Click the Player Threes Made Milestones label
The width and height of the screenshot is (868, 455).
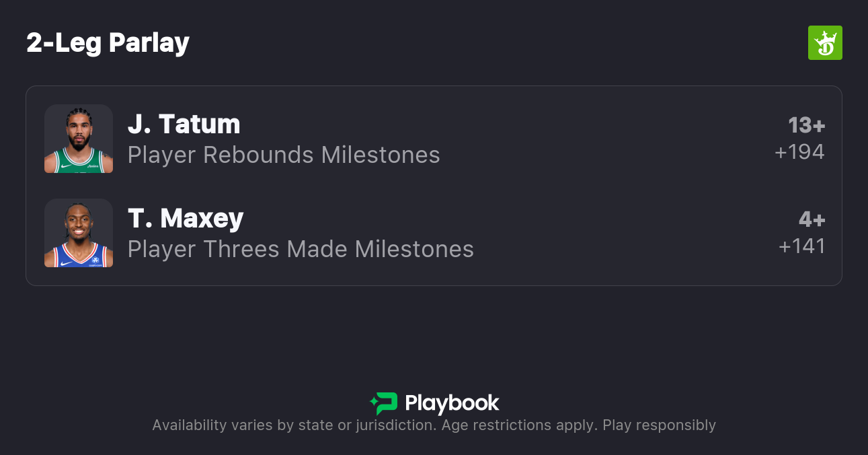tap(301, 249)
